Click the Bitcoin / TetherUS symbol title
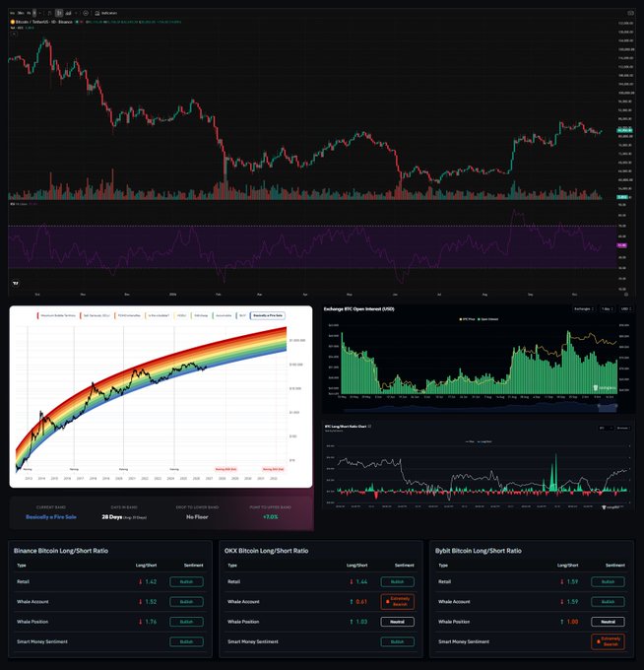This screenshot has width=644, height=670. [43, 22]
